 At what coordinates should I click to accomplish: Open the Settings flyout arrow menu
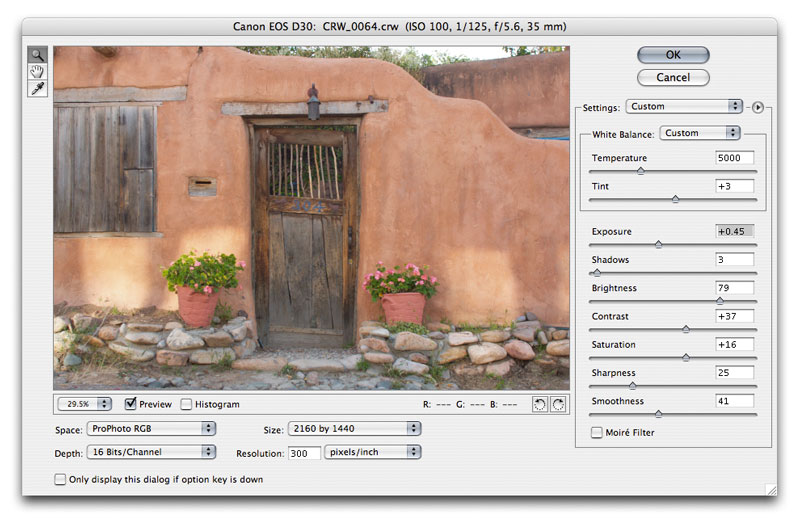click(x=757, y=106)
